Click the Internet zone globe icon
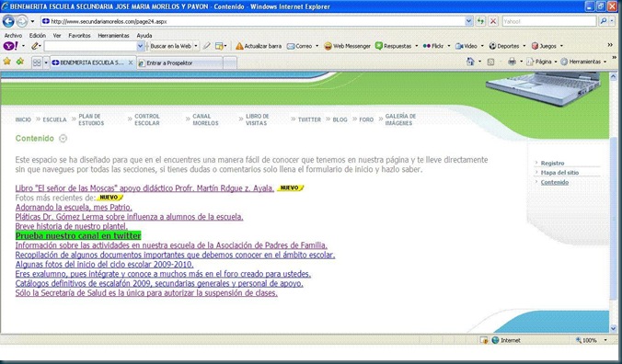Viewport: 622px width, 364px height. pos(495,340)
